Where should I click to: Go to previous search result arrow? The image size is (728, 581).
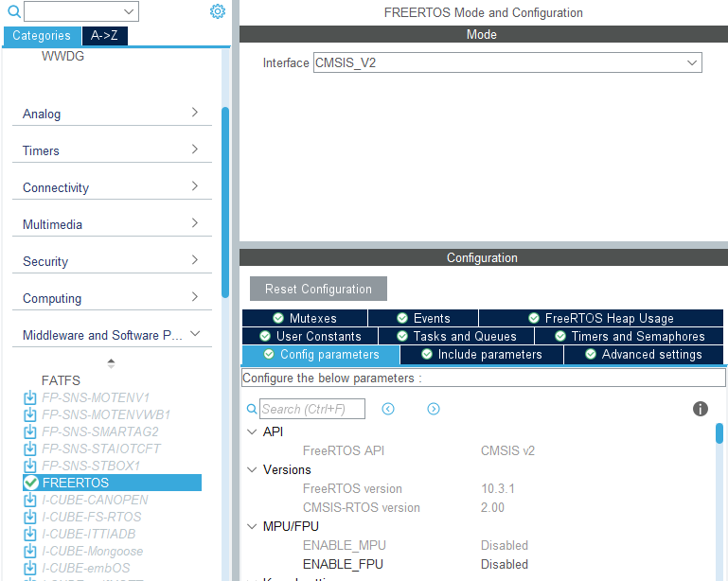click(x=388, y=409)
